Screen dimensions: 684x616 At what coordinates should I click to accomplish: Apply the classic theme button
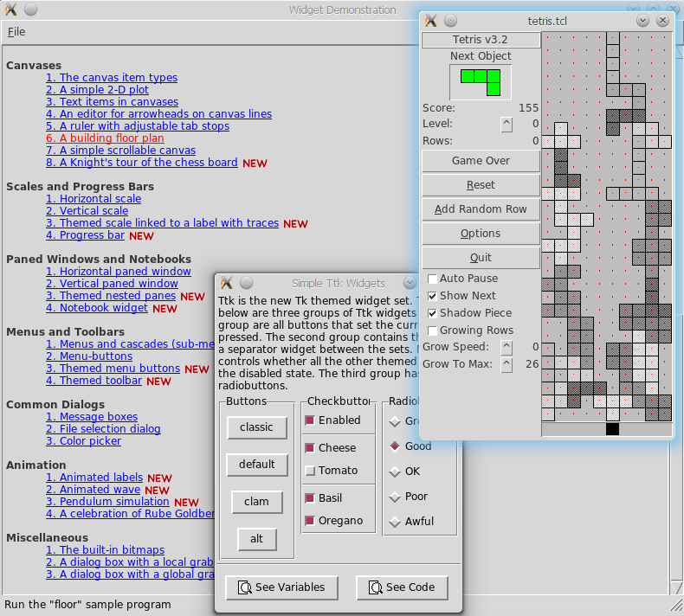257,427
